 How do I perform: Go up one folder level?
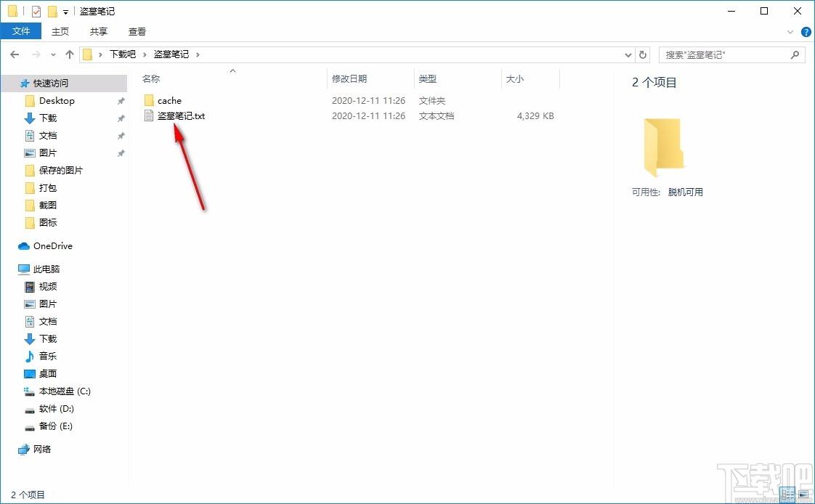(70, 54)
